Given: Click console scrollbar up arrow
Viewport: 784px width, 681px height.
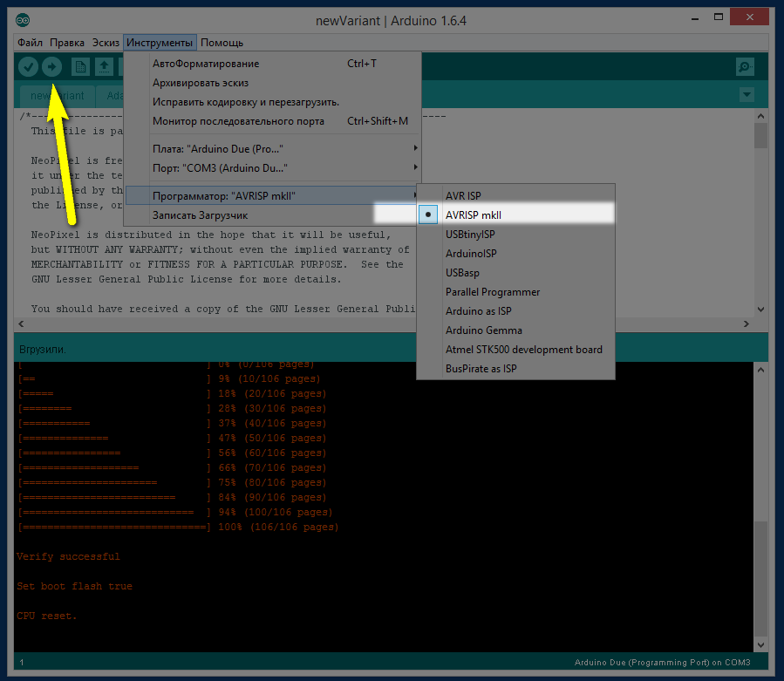Looking at the screenshot, I should 760,370.
